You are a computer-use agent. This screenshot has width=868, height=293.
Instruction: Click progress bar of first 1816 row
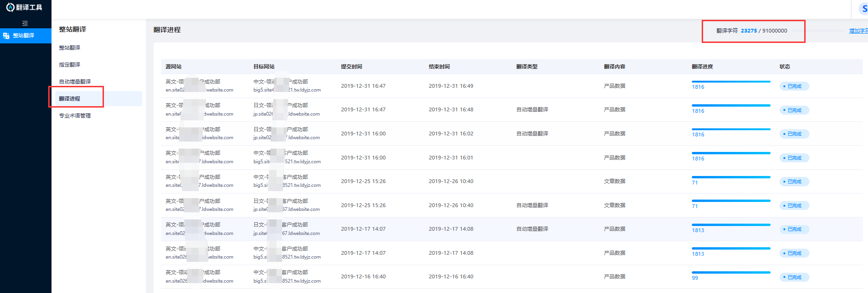(730, 82)
